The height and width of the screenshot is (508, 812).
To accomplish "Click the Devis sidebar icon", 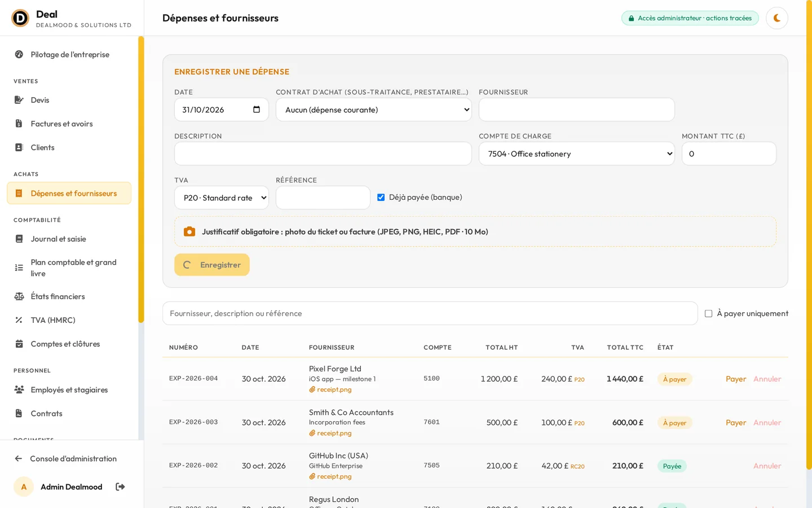I will coord(19,100).
